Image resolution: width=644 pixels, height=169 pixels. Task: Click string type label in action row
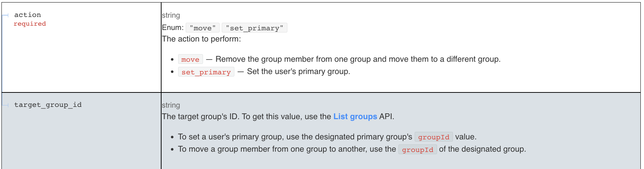click(x=171, y=15)
